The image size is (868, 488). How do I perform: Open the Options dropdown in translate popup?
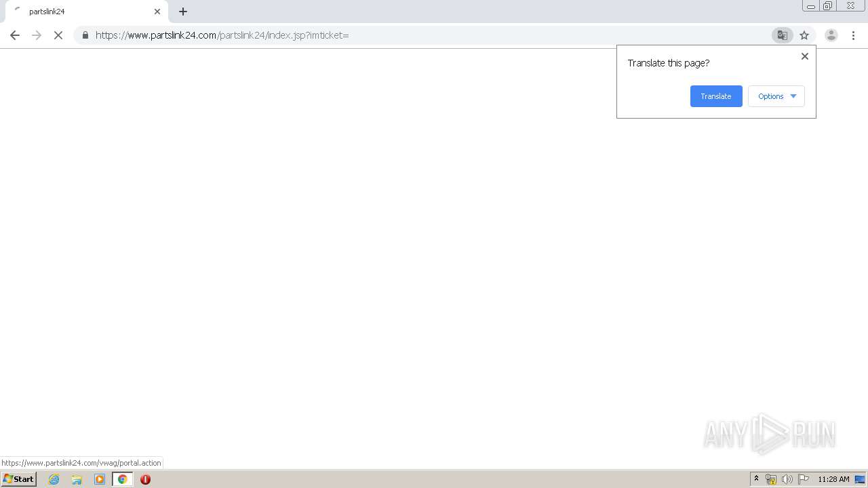tap(776, 96)
